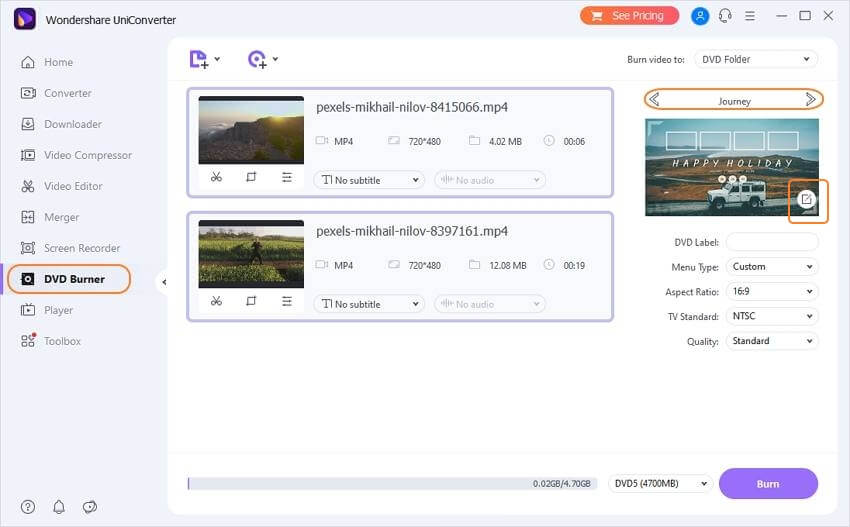Open the help question mark icon

(28, 507)
